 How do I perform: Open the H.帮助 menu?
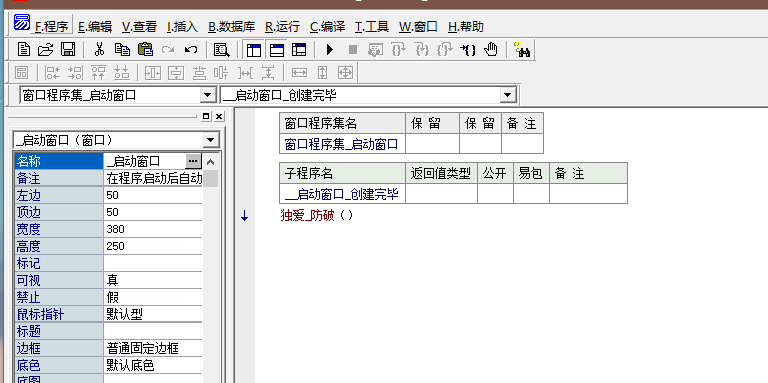tap(466, 26)
